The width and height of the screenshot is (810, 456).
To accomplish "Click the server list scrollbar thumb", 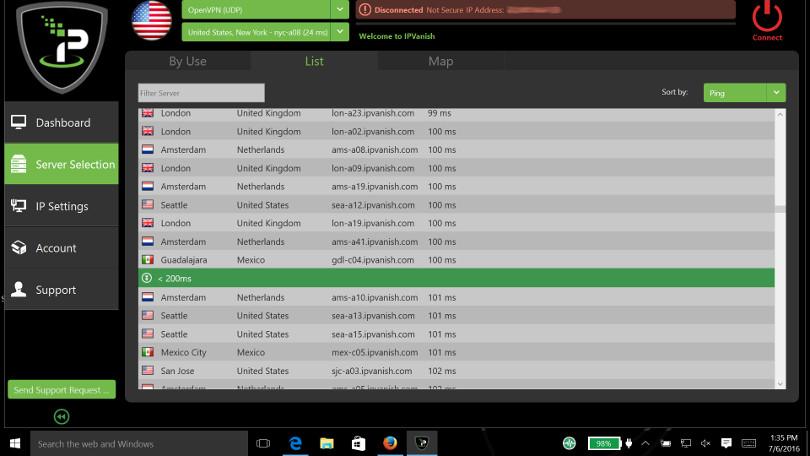I will point(780,209).
